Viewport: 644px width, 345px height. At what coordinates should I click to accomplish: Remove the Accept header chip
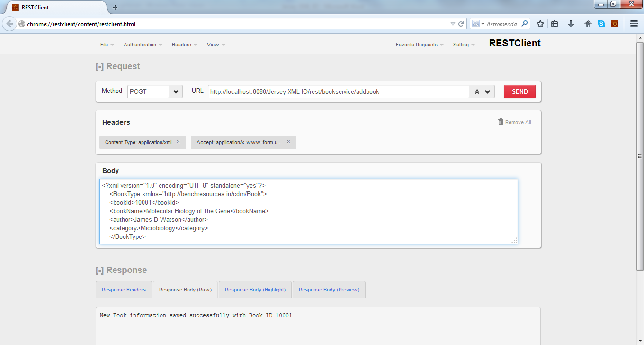click(x=288, y=141)
